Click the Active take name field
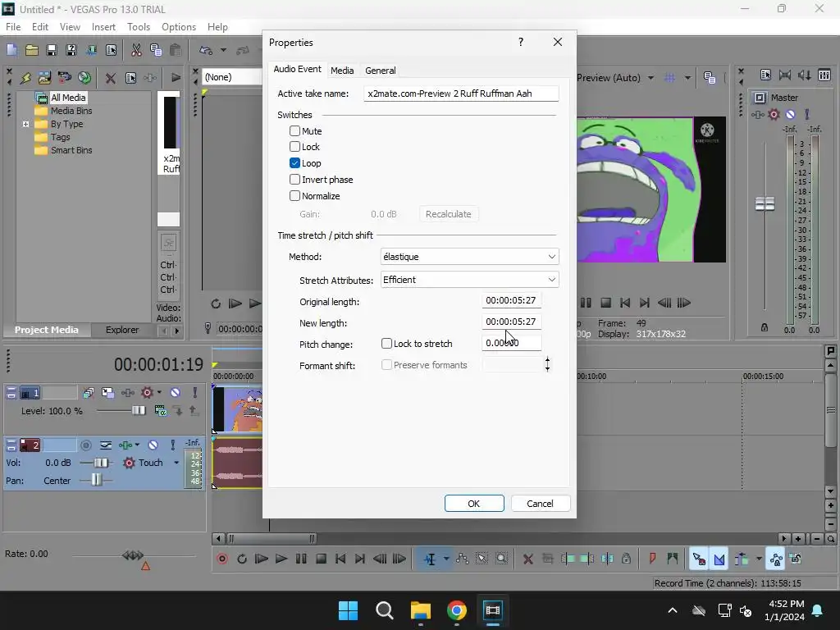 pos(461,94)
